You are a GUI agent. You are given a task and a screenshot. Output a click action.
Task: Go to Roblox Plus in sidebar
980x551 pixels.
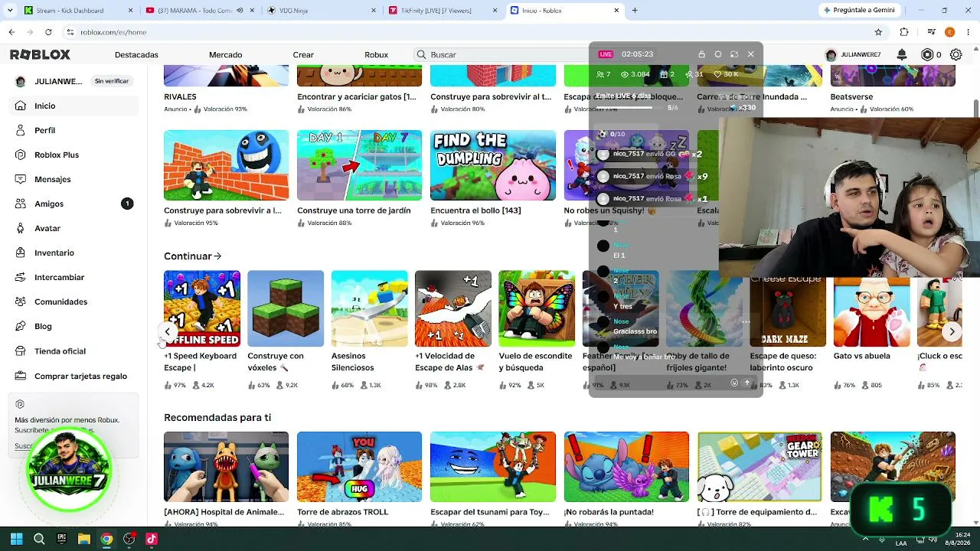[73, 155]
